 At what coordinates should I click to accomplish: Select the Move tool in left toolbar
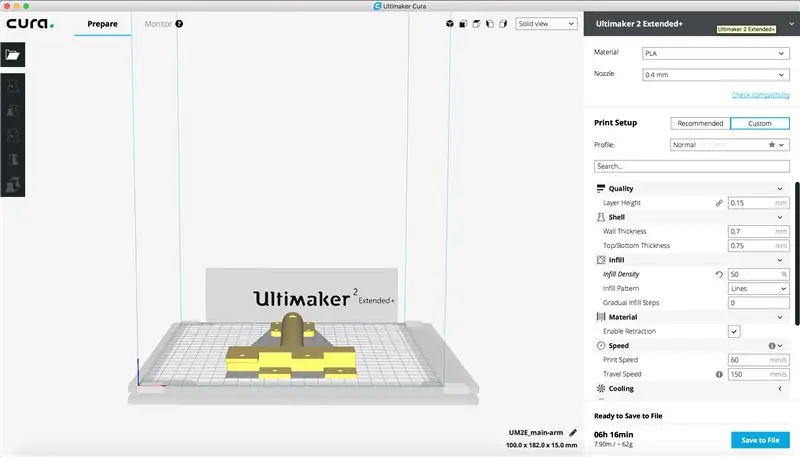[x=13, y=85]
